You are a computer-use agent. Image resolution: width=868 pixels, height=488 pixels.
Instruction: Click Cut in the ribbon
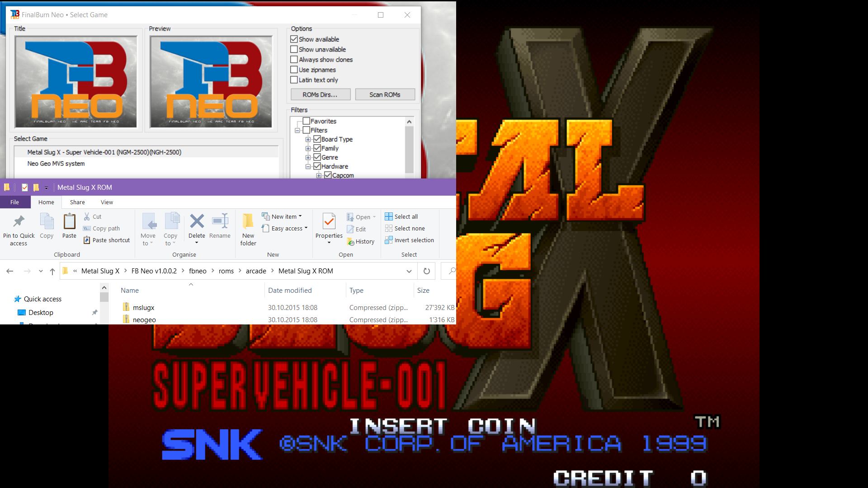coord(93,217)
